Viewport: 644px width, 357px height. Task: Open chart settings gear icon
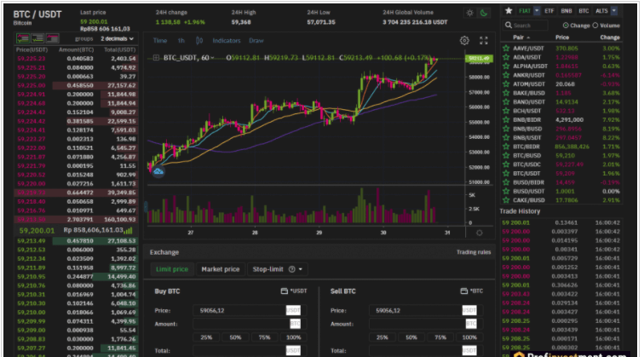pyautogui.click(x=464, y=40)
